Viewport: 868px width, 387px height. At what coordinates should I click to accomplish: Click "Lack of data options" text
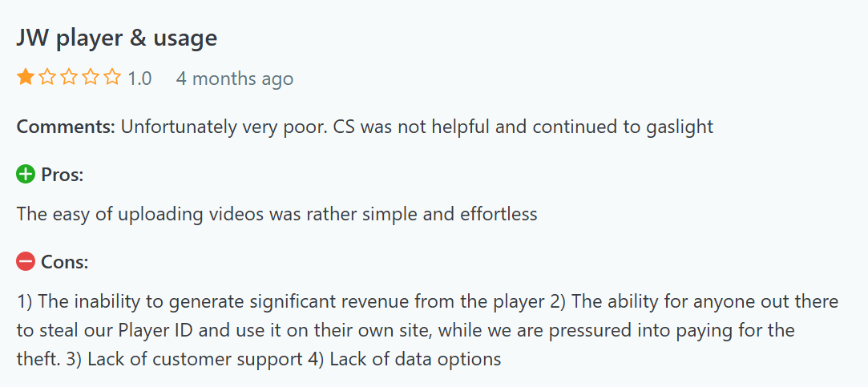click(416, 359)
